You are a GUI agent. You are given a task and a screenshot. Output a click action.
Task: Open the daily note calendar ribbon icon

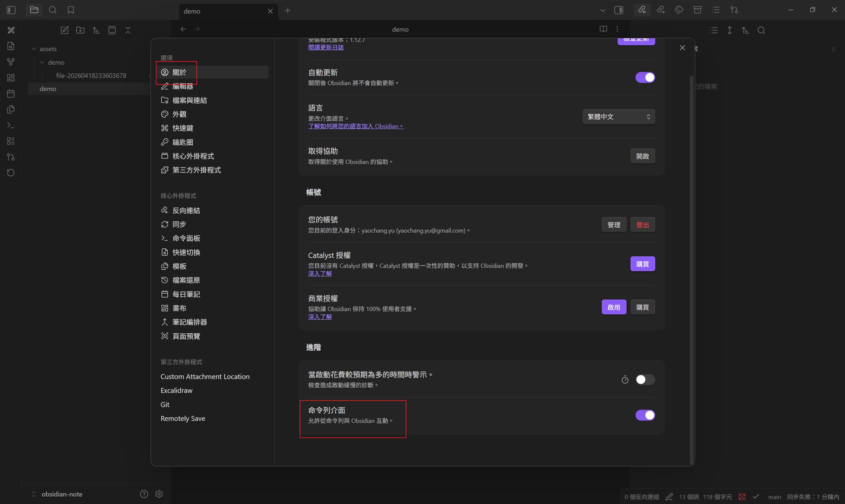(11, 94)
